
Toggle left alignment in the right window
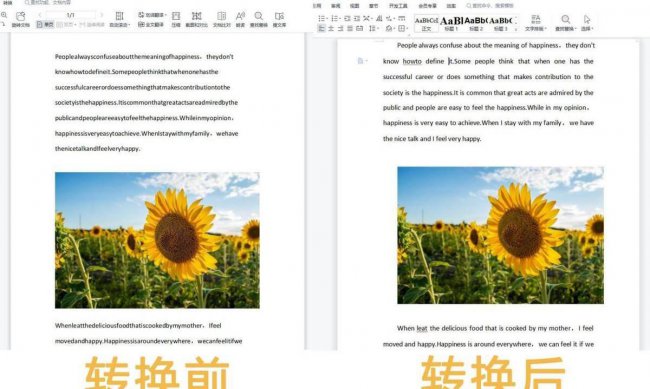321,28
